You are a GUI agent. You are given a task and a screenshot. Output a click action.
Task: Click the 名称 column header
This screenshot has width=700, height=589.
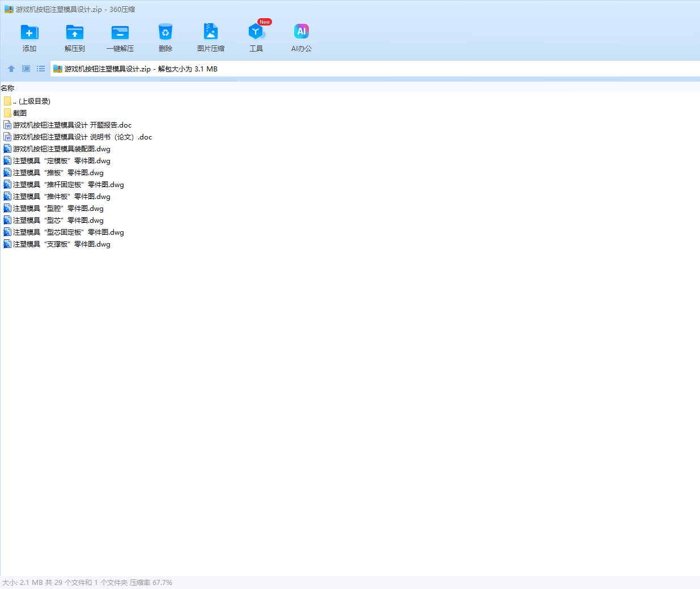[7, 88]
